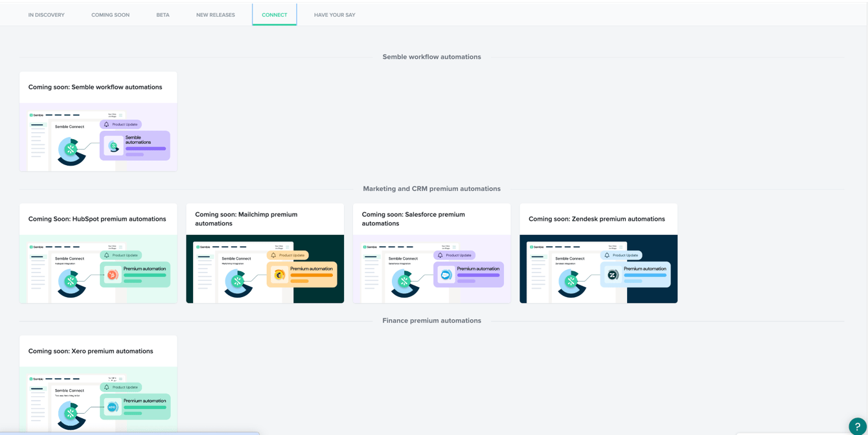Switch to the IN DISCOVERY tab
The height and width of the screenshot is (435, 868).
pyautogui.click(x=46, y=14)
